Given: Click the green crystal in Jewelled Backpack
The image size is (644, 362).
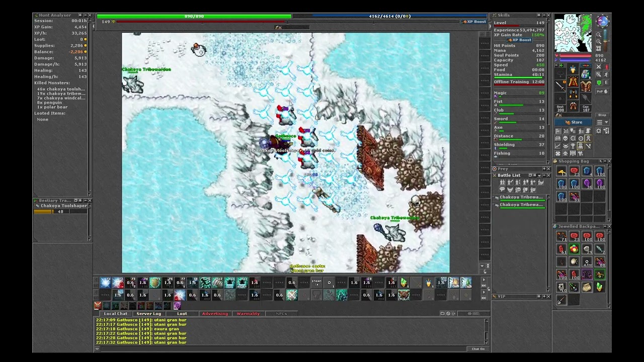Looking at the screenshot, I should 599,287.
